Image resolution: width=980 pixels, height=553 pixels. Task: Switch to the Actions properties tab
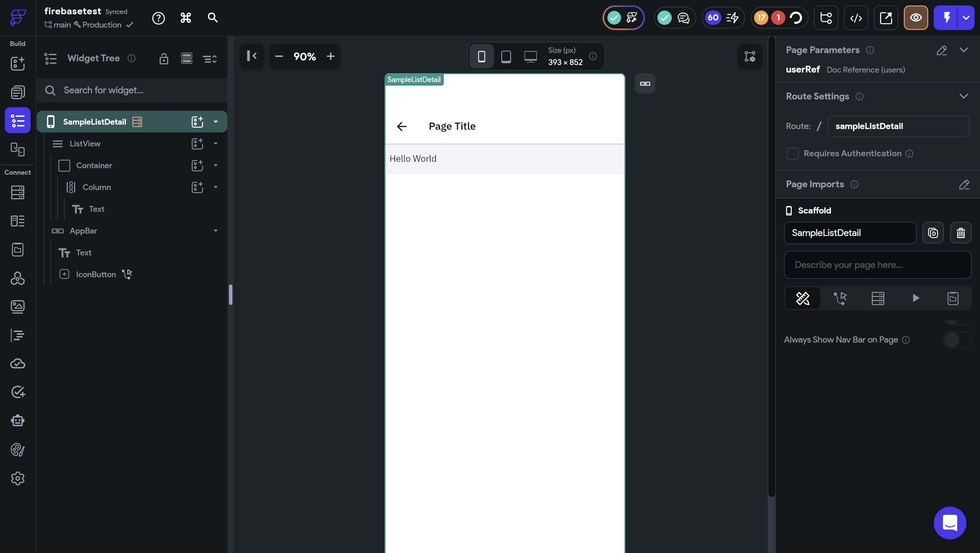(840, 298)
